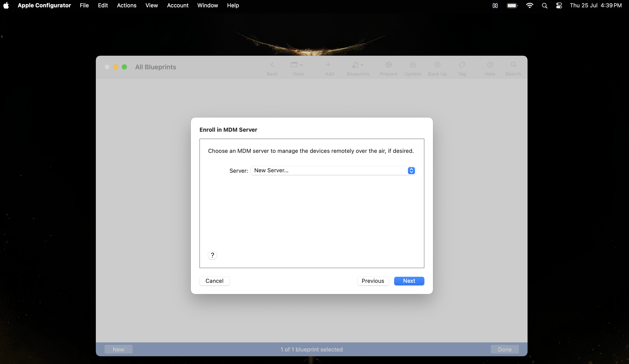Open Spotlight search in menu bar
629x364 pixels.
click(x=544, y=5)
